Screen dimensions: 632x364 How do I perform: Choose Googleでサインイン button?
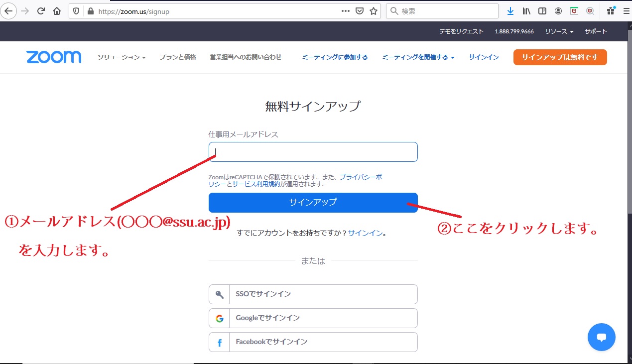tap(313, 318)
